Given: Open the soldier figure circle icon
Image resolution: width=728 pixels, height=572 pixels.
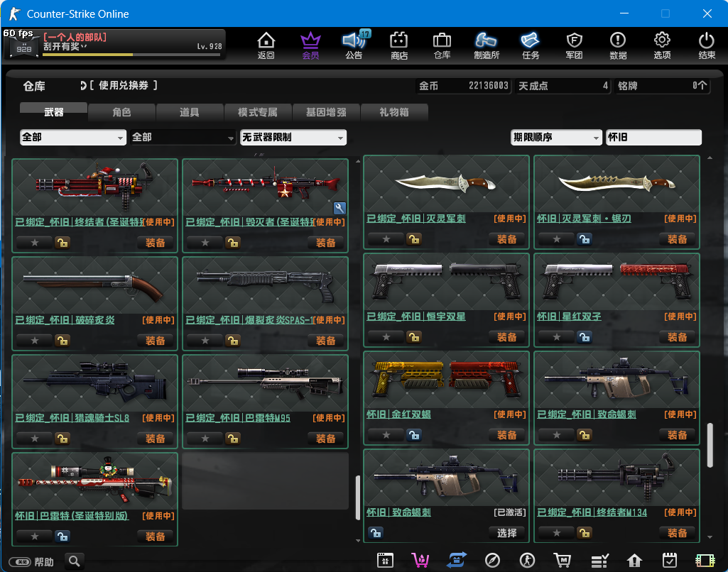Looking at the screenshot, I should (x=528, y=561).
